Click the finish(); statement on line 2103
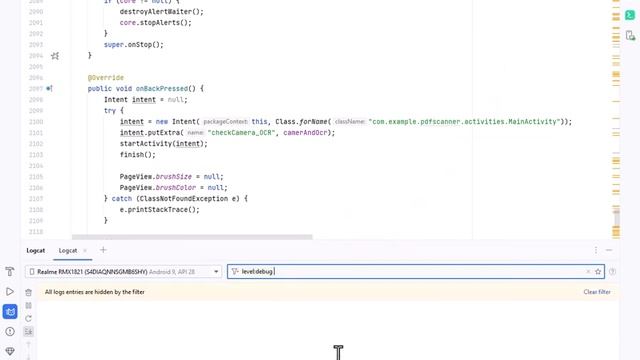Viewport: 640px width, 360px height. point(138,155)
